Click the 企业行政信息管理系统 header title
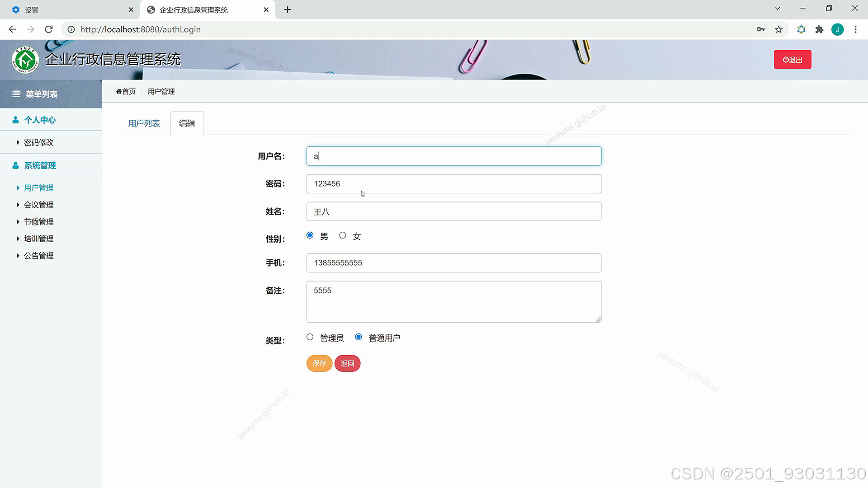Image resolution: width=868 pixels, height=488 pixels. (113, 60)
